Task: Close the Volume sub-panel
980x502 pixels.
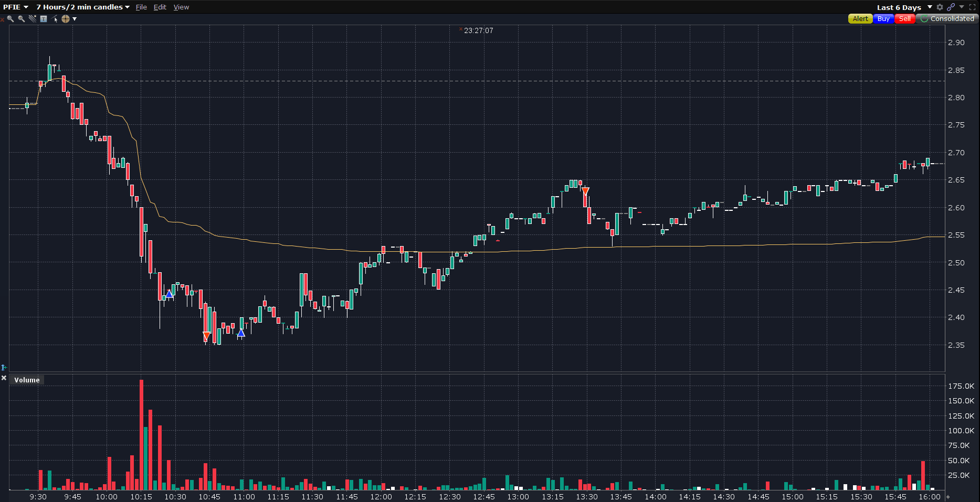Action: (x=4, y=378)
